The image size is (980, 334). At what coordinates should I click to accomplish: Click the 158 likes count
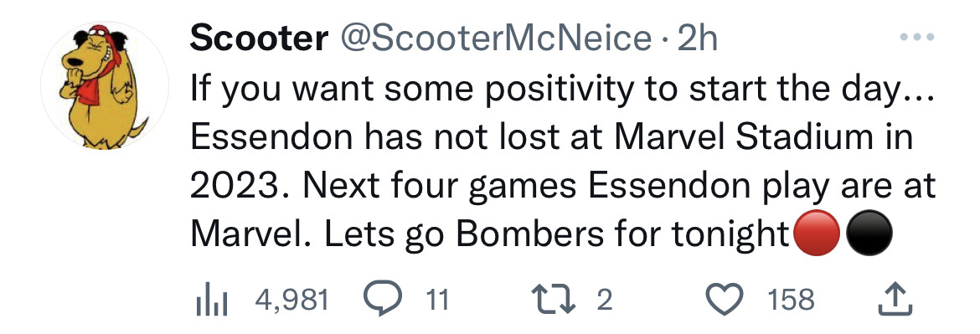click(792, 301)
